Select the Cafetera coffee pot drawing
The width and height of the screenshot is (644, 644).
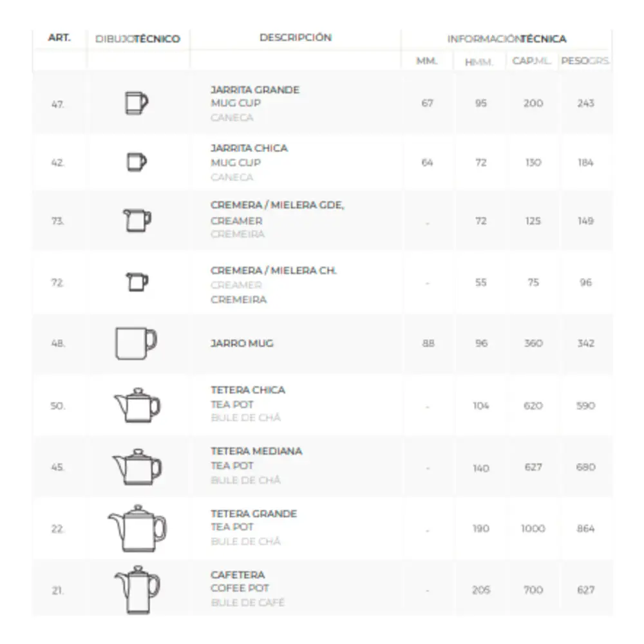coord(137,589)
